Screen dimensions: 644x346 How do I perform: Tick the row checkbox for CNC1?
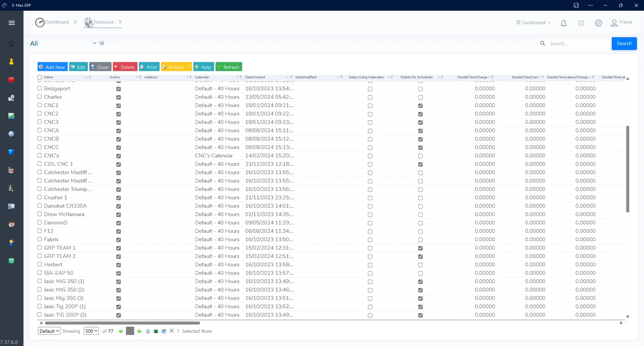(39, 105)
